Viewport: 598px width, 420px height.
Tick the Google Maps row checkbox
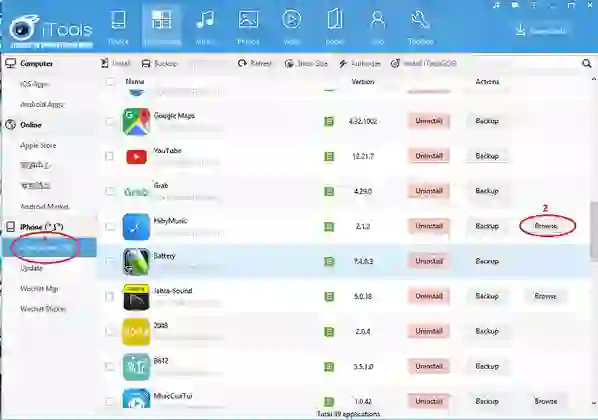coord(109,121)
